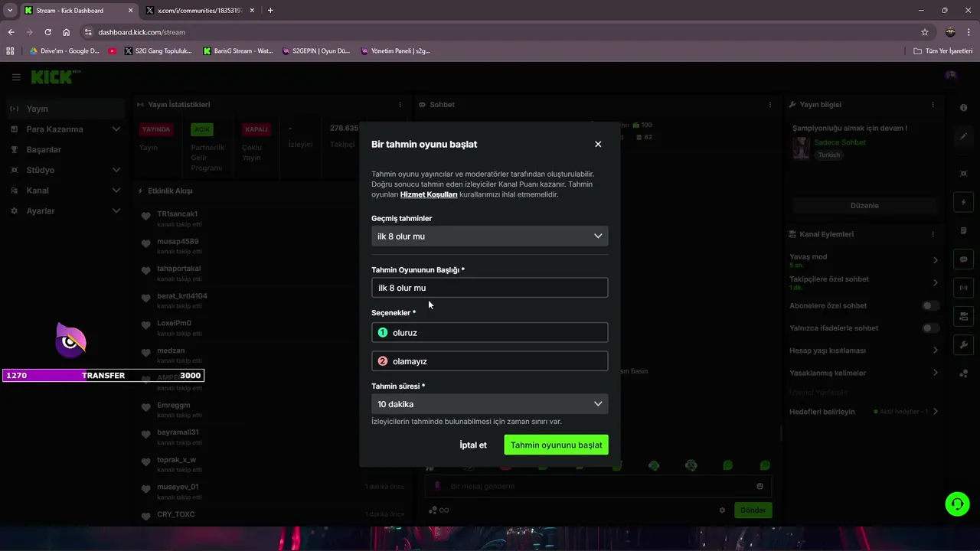Switch to the x.com communities tab
This screenshot has width=980, height=551.
201,10
